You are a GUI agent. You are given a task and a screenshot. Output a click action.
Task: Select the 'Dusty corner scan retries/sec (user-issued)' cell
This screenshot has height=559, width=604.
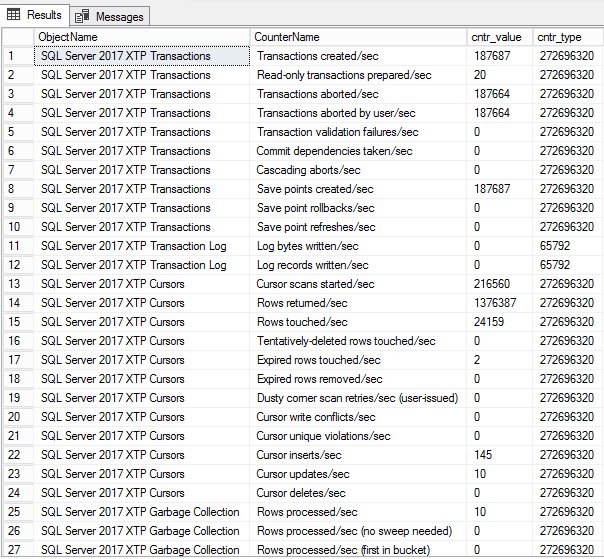[x=357, y=398]
